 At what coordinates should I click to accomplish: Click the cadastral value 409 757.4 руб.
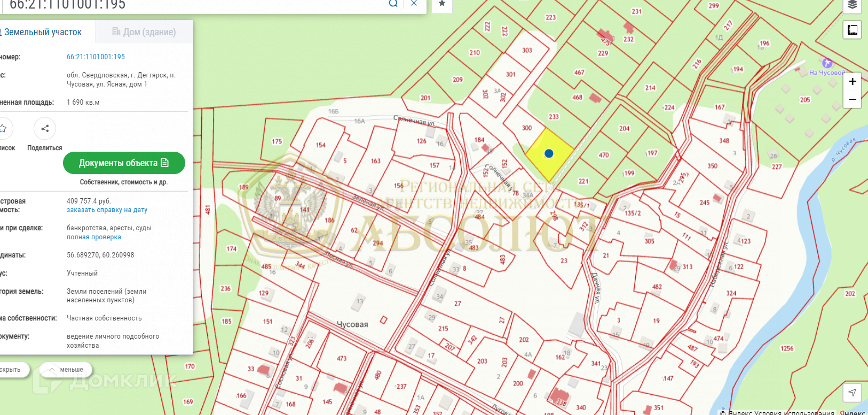pos(89,201)
